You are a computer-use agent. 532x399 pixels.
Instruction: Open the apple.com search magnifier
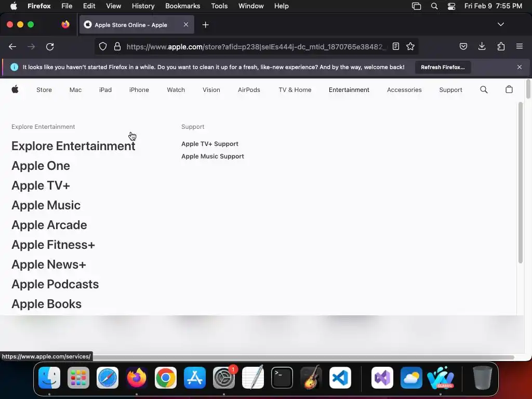point(484,89)
